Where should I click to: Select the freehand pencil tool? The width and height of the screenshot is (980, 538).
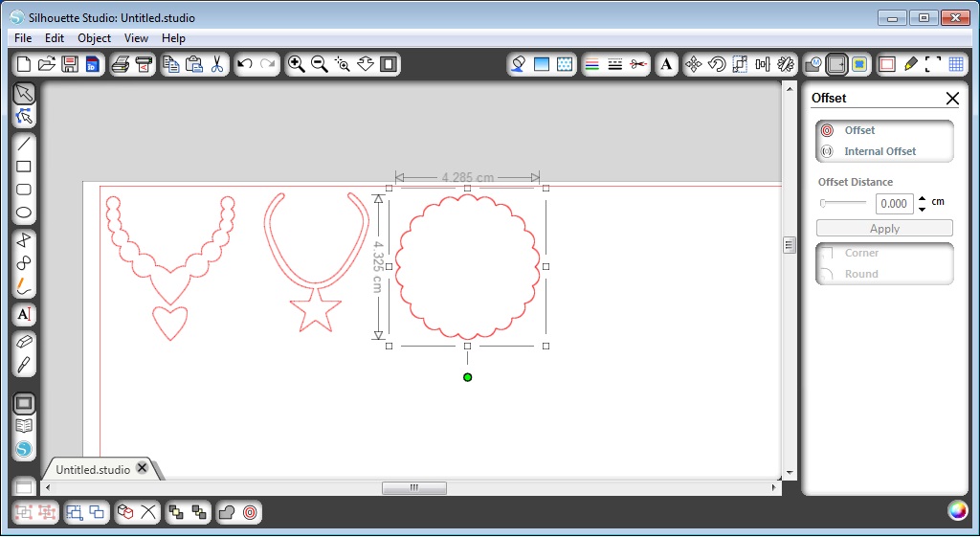click(24, 286)
